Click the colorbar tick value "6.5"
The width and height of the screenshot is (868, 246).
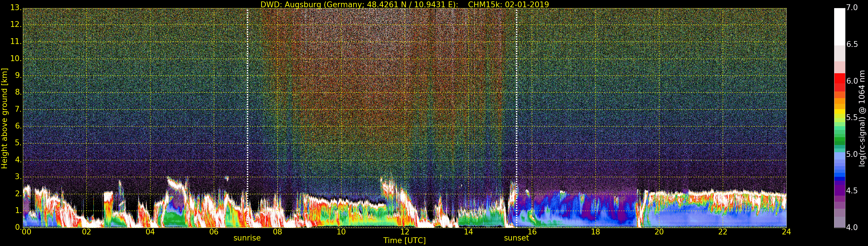(852, 44)
